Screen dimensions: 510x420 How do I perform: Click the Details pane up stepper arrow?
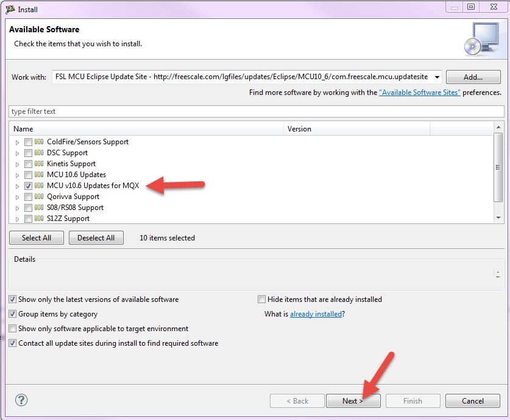(498, 272)
